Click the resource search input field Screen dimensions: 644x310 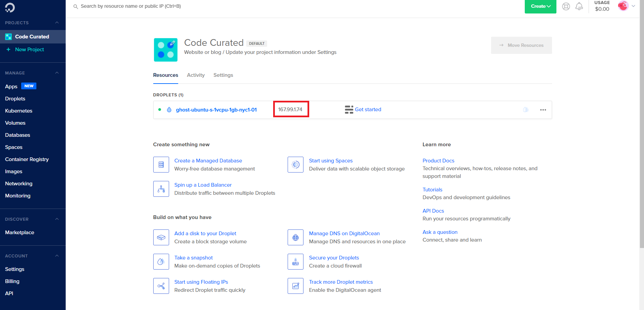131,6
